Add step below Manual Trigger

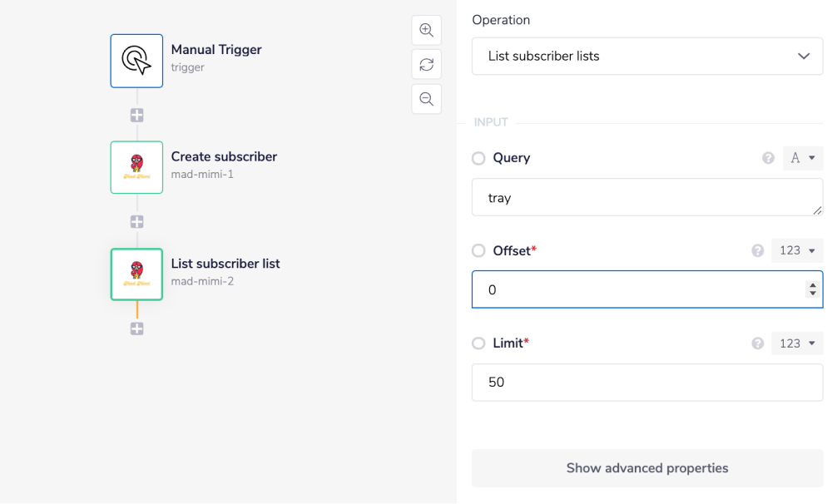(137, 116)
